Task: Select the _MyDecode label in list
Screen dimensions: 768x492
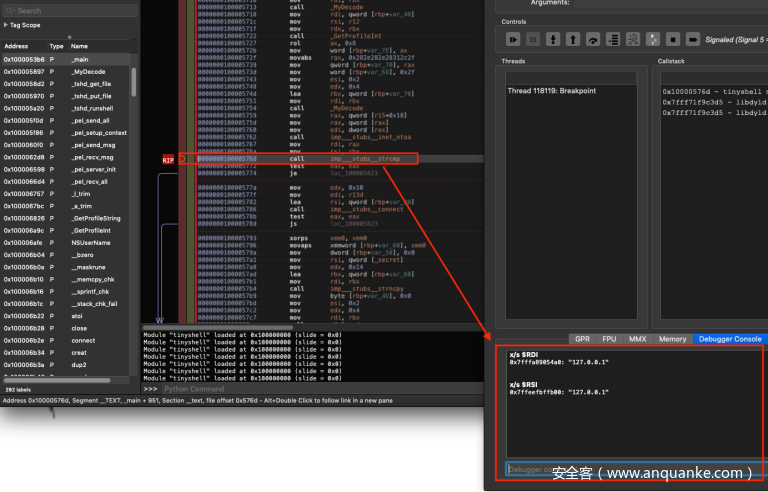Action: 88,72
